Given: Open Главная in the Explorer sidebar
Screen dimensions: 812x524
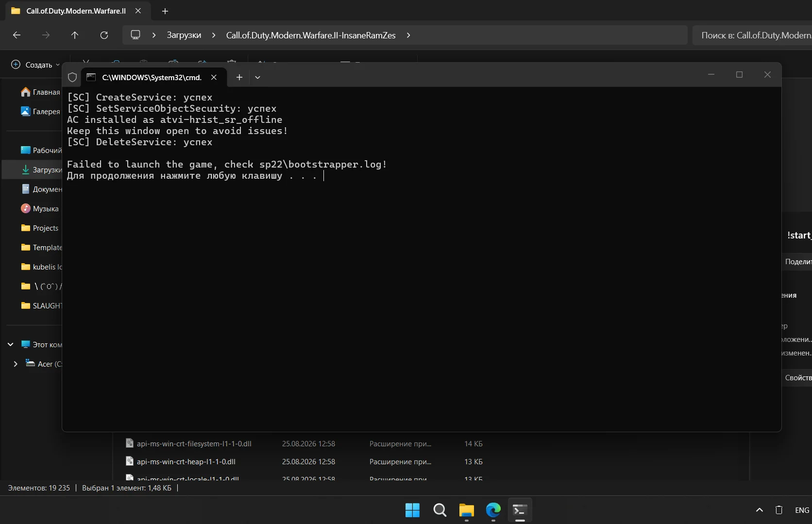Looking at the screenshot, I should click(x=41, y=92).
